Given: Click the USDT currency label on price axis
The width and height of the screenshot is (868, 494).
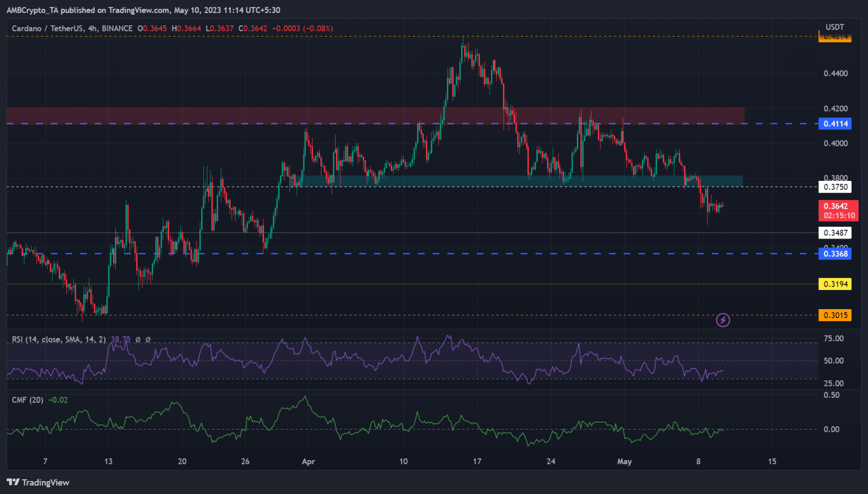Looking at the screenshot, I should [x=835, y=27].
